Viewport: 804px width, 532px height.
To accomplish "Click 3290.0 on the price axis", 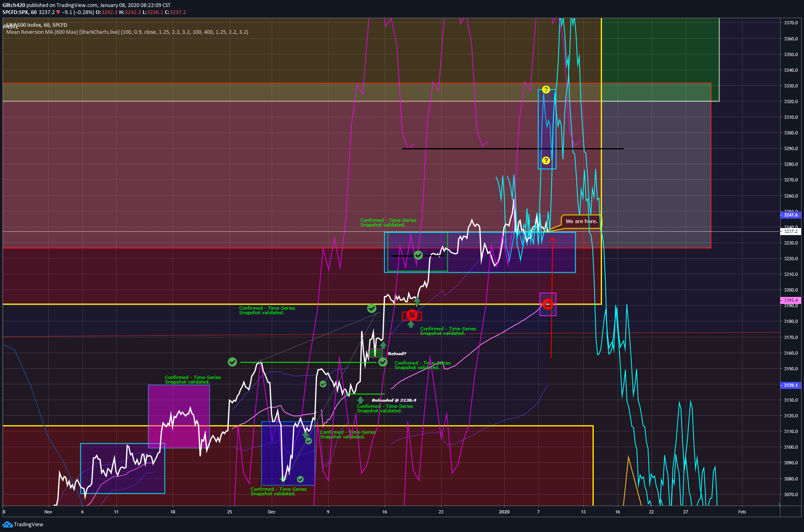I will [x=791, y=148].
